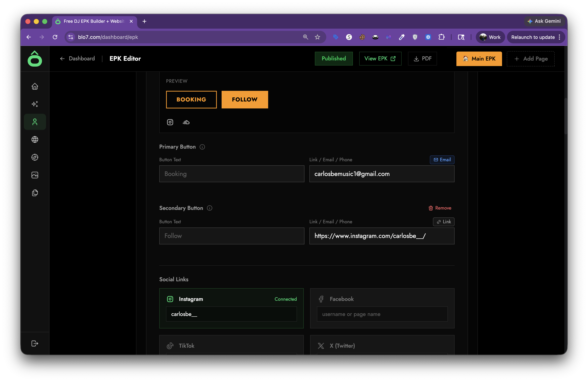
Task: Select the Main EPK page tab
Action: pos(479,59)
